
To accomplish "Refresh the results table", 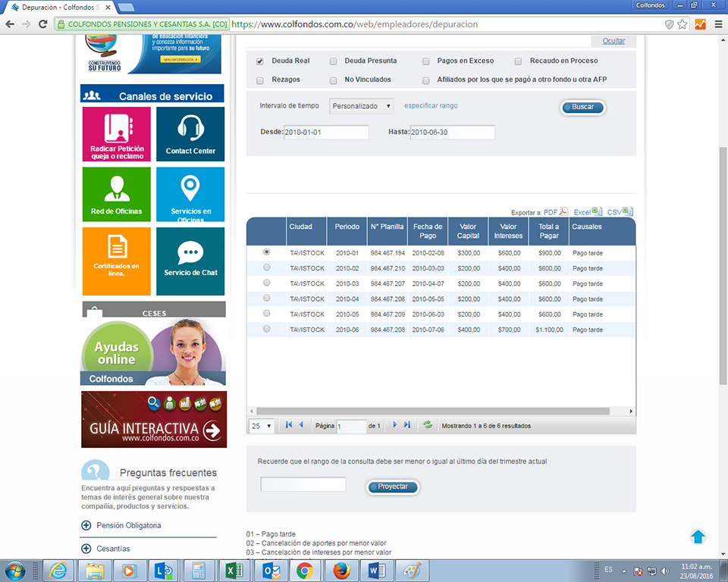I will (428, 426).
